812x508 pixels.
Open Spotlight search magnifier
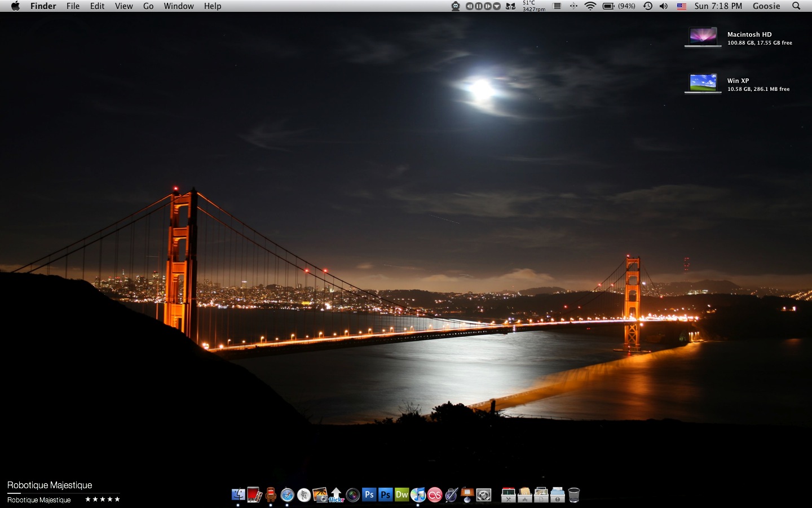click(796, 6)
